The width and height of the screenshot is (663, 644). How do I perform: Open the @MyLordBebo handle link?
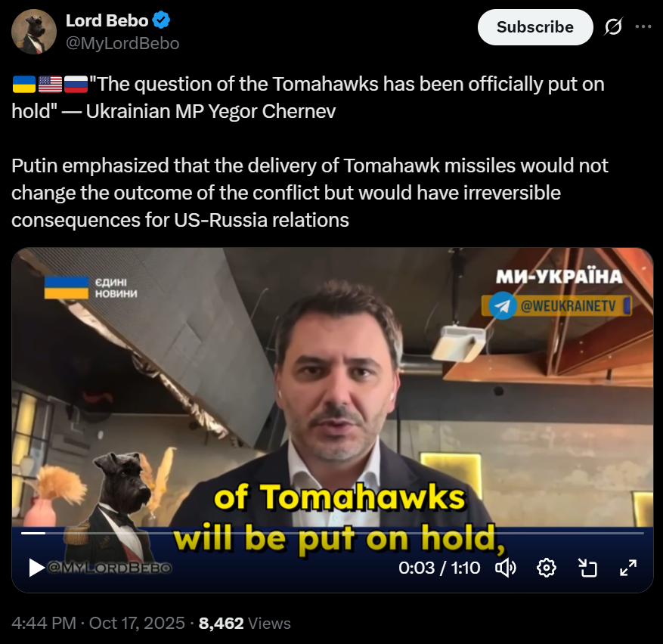pyautogui.click(x=122, y=44)
